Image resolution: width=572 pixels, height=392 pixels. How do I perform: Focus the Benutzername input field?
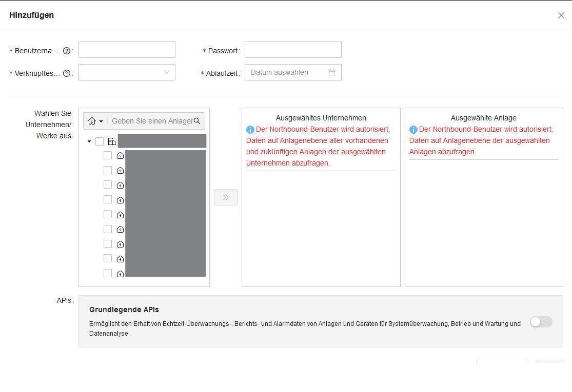pos(127,50)
